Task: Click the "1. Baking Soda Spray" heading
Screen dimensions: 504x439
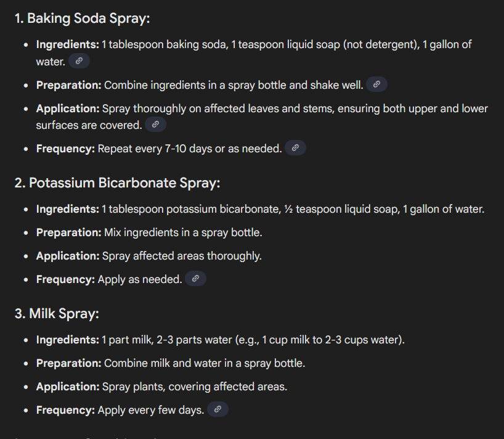Action: point(82,18)
